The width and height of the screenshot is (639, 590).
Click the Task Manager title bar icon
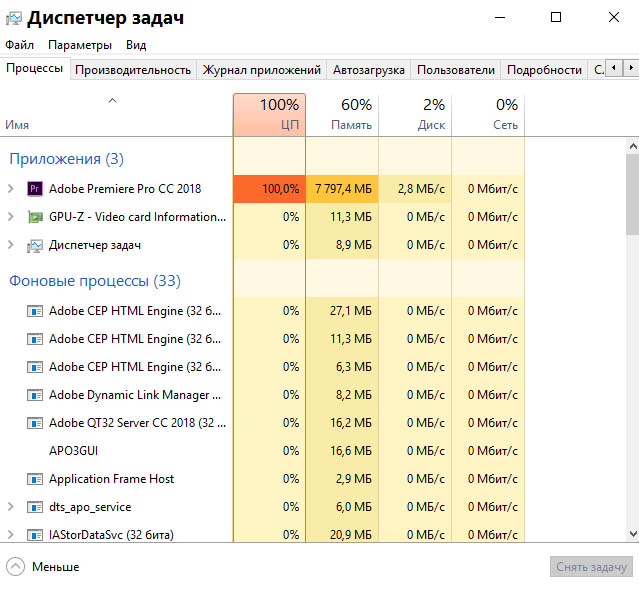pyautogui.click(x=13, y=18)
